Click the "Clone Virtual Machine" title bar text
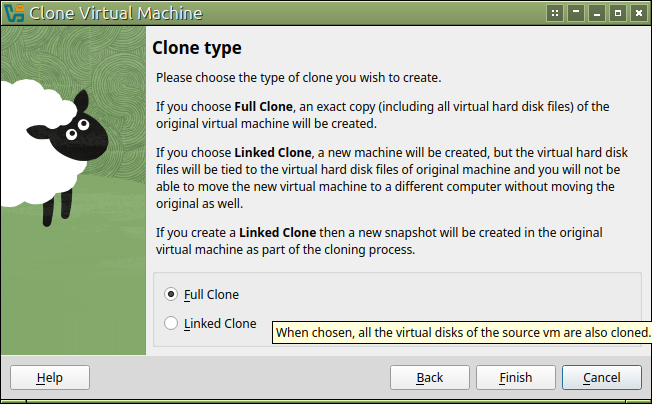The width and height of the screenshot is (652, 404). click(115, 13)
